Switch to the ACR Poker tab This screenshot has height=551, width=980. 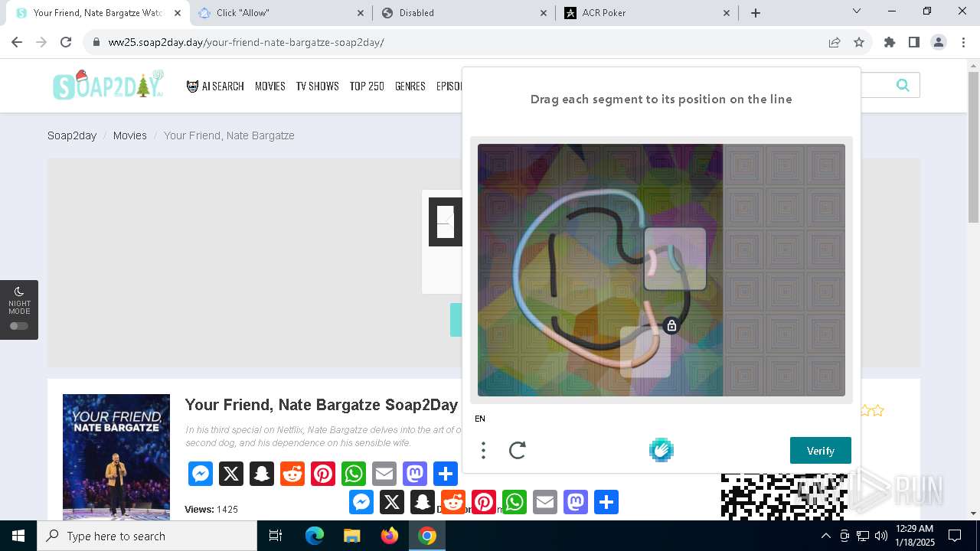pyautogui.click(x=647, y=13)
